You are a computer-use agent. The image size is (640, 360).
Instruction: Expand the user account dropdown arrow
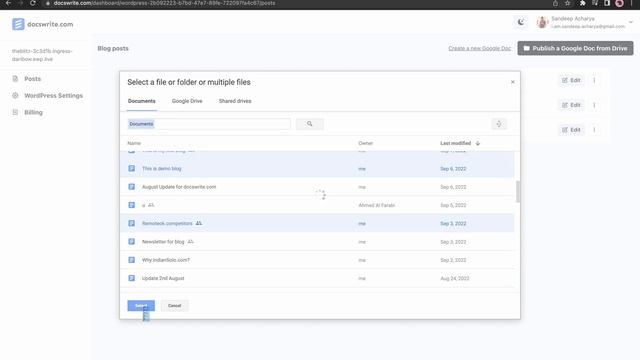pos(631,22)
